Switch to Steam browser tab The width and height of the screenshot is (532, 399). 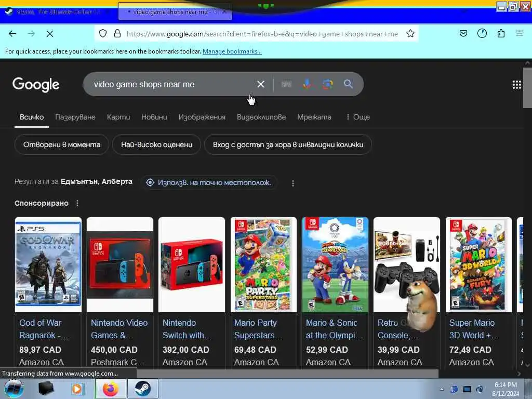(58, 12)
